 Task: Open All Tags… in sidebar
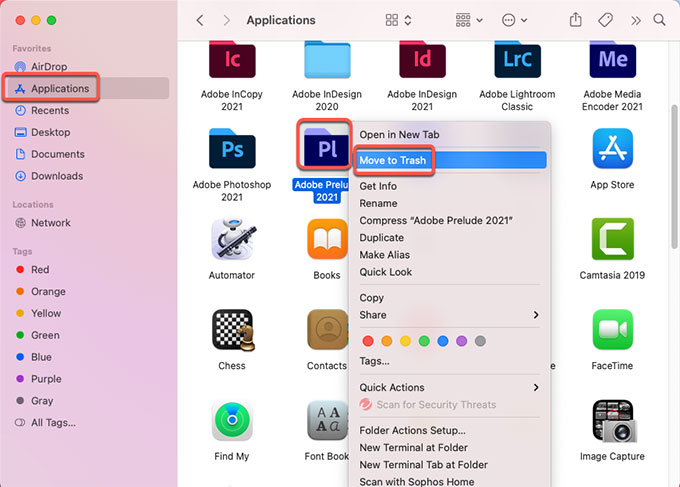46,422
